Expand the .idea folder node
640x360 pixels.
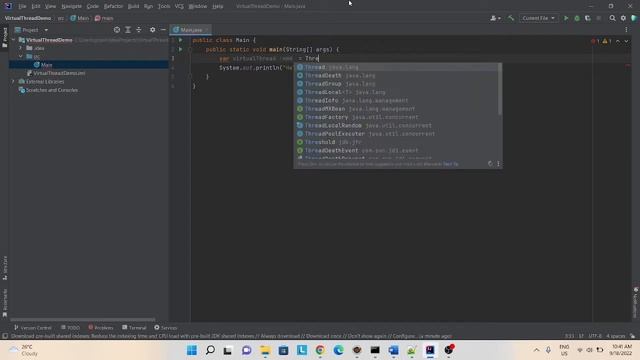point(20,48)
